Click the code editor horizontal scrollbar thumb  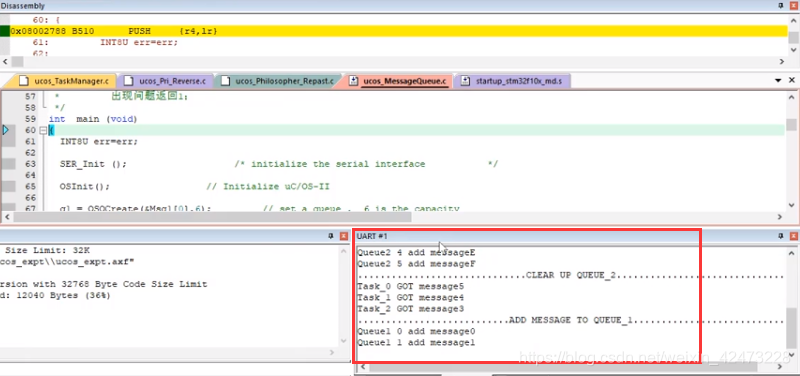[211, 217]
